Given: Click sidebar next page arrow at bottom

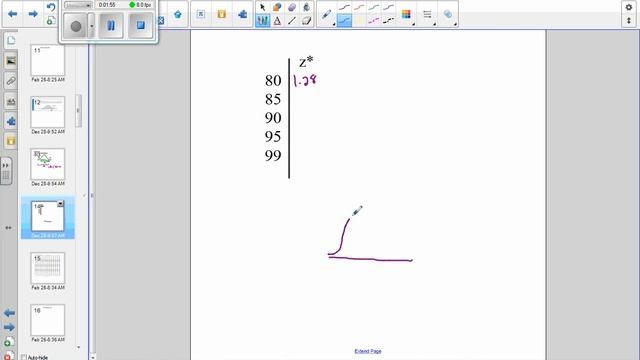Looking at the screenshot, I should [9, 327].
